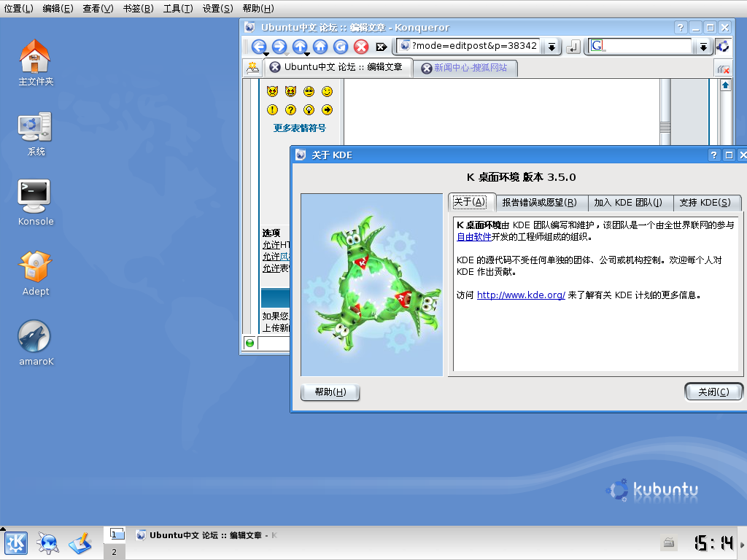Launch Adept package manager from the desktop

35,273
